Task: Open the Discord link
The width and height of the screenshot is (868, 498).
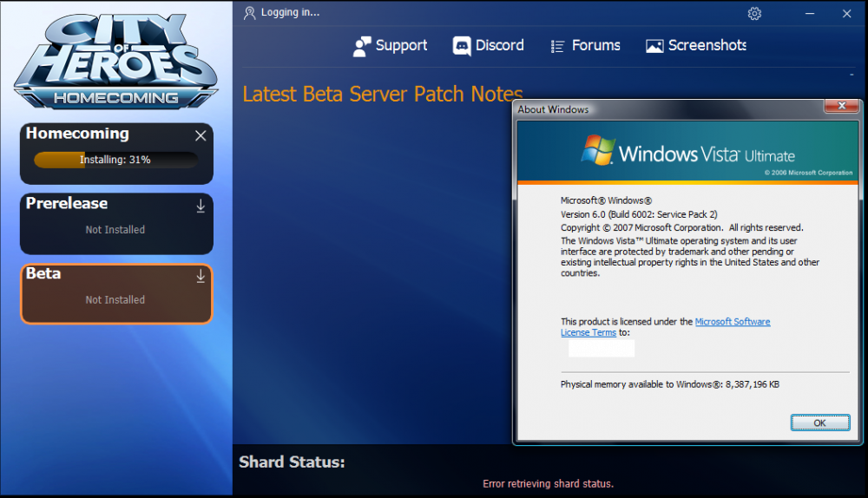Action: [488, 46]
